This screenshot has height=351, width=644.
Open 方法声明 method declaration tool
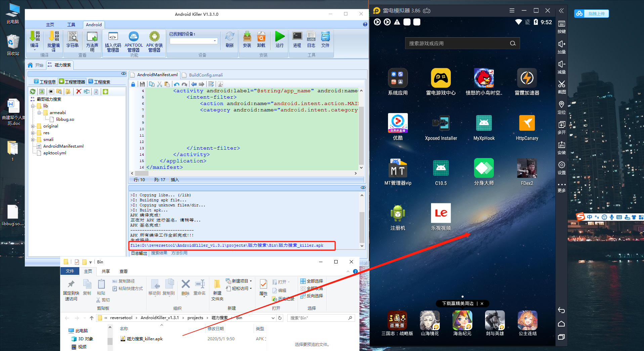92,41
